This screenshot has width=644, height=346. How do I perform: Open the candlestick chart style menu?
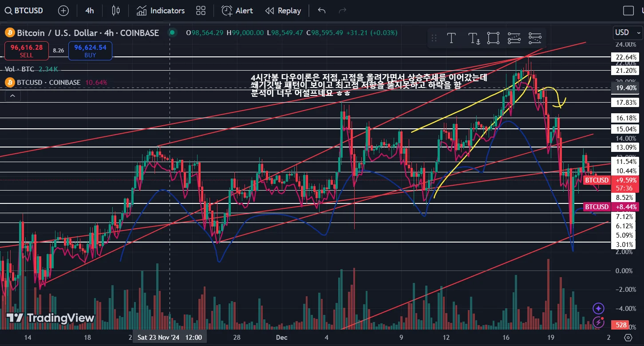click(x=116, y=11)
